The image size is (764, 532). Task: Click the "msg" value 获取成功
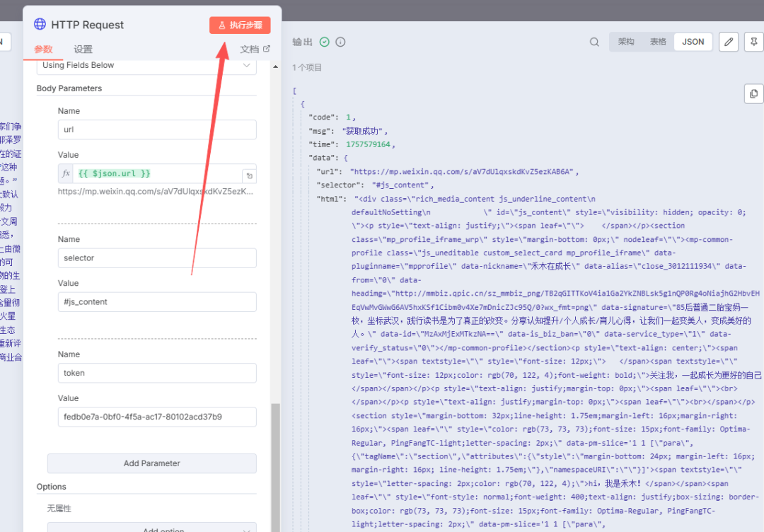click(x=364, y=131)
